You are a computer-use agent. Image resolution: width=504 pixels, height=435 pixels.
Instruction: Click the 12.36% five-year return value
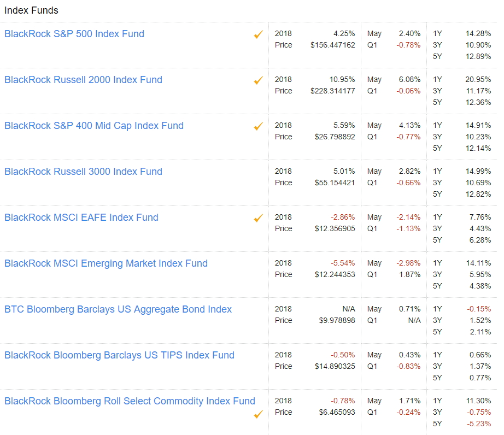coord(478,103)
